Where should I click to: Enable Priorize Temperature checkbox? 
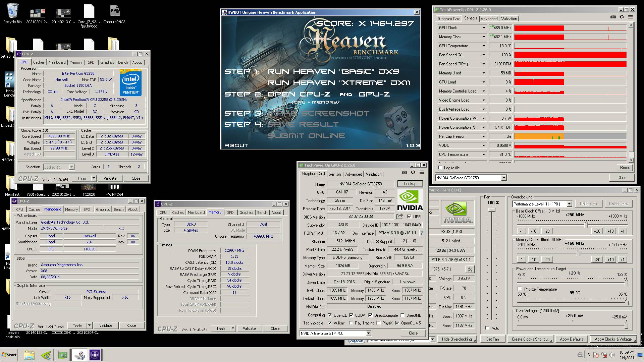(x=520, y=289)
